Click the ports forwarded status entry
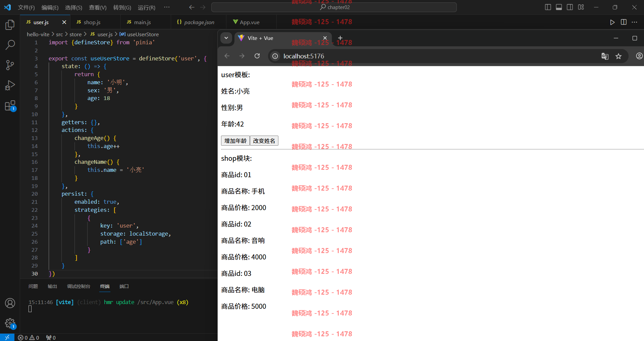This screenshot has width=644, height=341. point(51,338)
